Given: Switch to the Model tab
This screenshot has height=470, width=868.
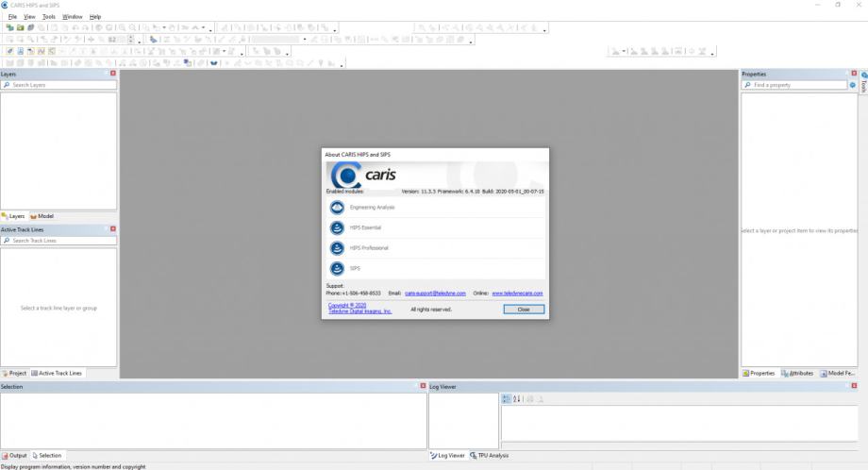Looking at the screenshot, I should click(42, 216).
